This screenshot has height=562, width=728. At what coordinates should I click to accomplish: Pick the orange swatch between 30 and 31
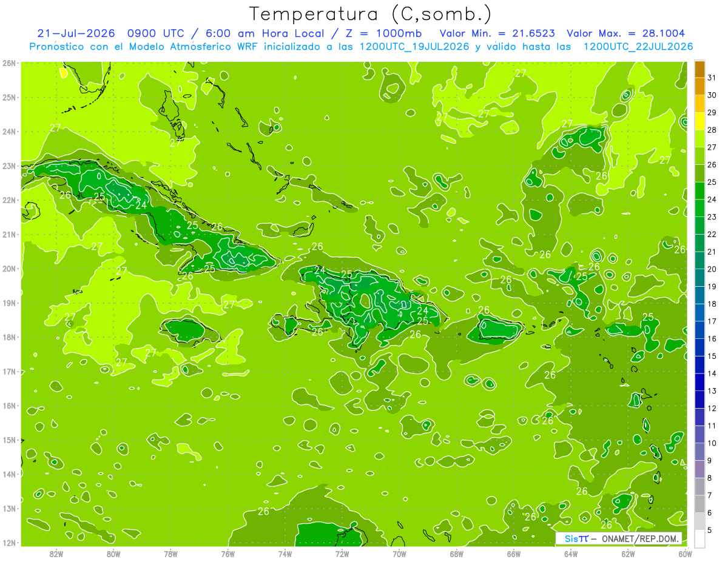(x=699, y=87)
